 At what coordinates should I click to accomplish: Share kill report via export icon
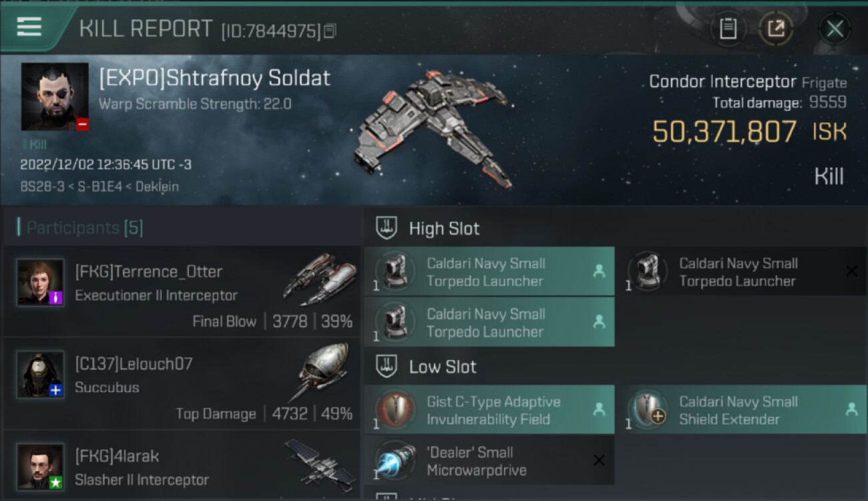(x=776, y=29)
